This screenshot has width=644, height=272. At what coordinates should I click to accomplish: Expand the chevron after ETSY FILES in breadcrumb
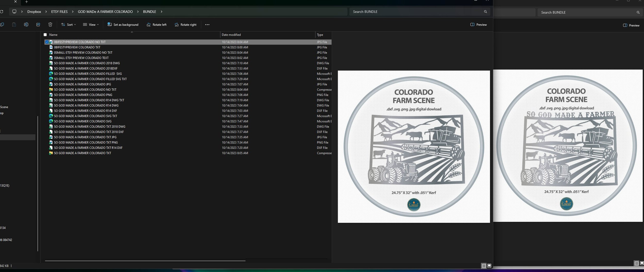click(73, 12)
